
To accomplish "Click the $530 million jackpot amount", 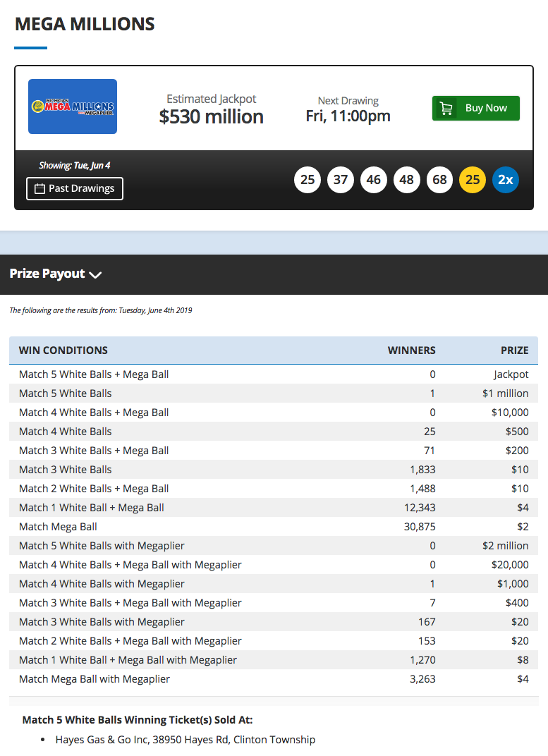I will 211,116.
